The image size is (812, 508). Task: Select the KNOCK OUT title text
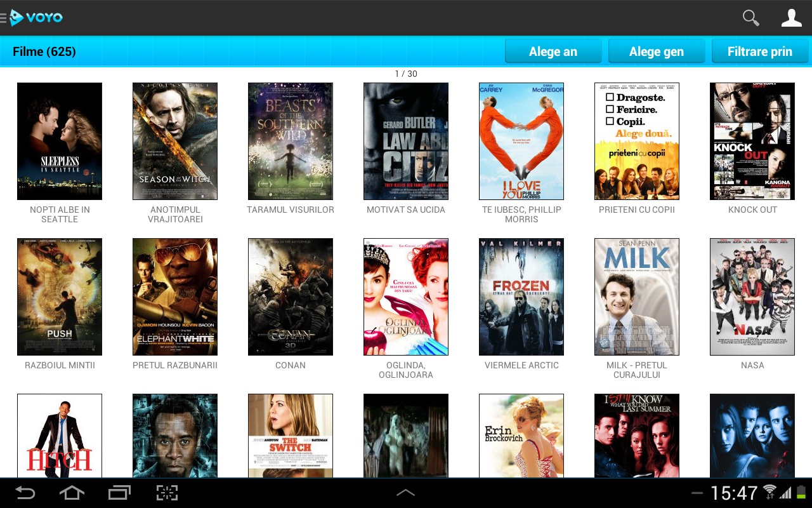point(752,210)
